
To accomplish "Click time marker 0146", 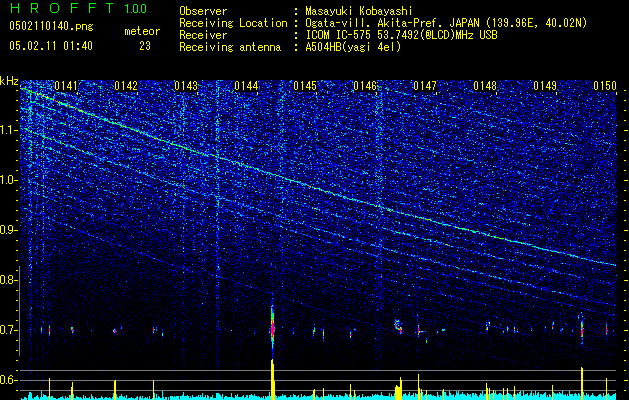I will tap(365, 85).
